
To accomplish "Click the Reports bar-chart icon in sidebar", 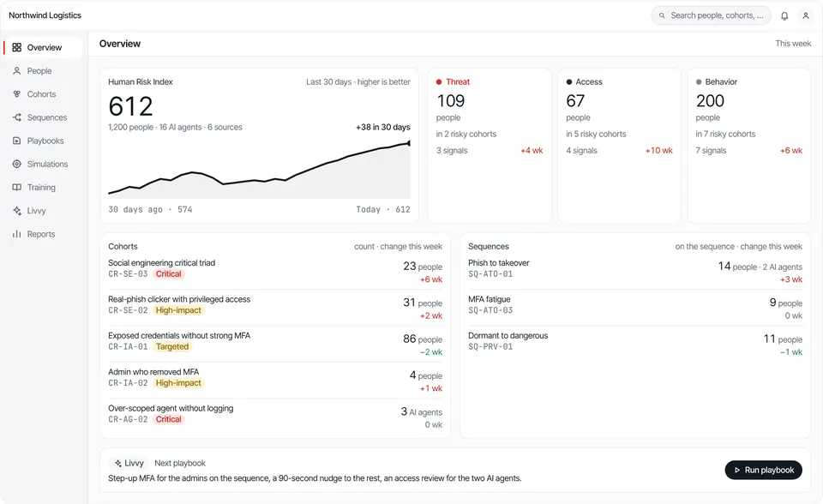I will coord(17,234).
